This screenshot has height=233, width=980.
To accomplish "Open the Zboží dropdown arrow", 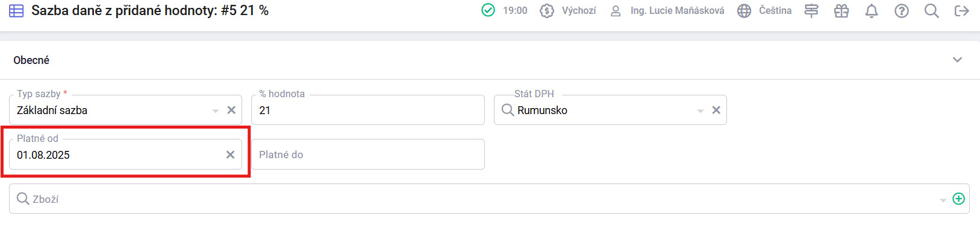I will click(943, 200).
